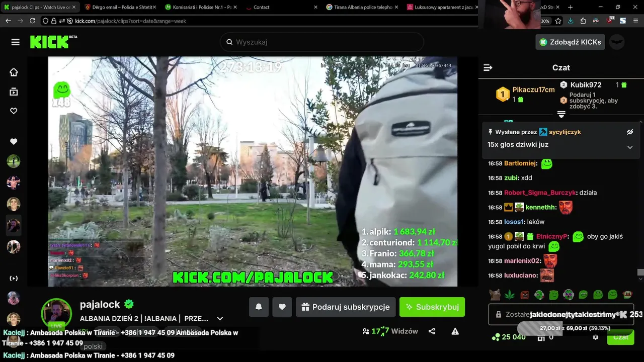The width and height of the screenshot is (644, 362).
Task: Open Robert_Sigma_Burczyk's username in chat
Action: coord(540,193)
